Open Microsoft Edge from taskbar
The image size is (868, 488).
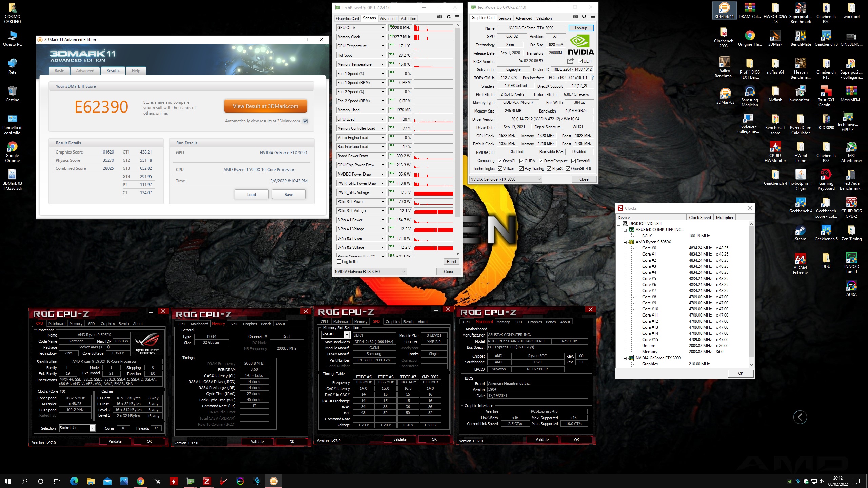tap(74, 481)
